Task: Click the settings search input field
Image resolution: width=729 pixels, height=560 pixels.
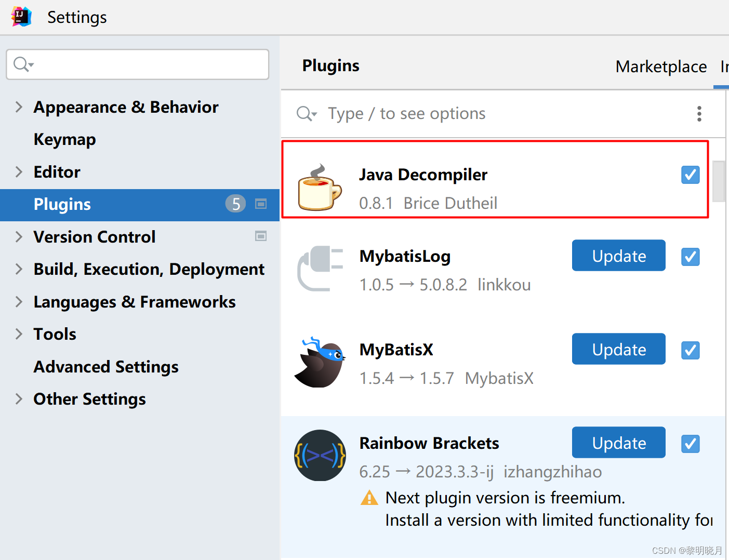Action: coord(138,64)
